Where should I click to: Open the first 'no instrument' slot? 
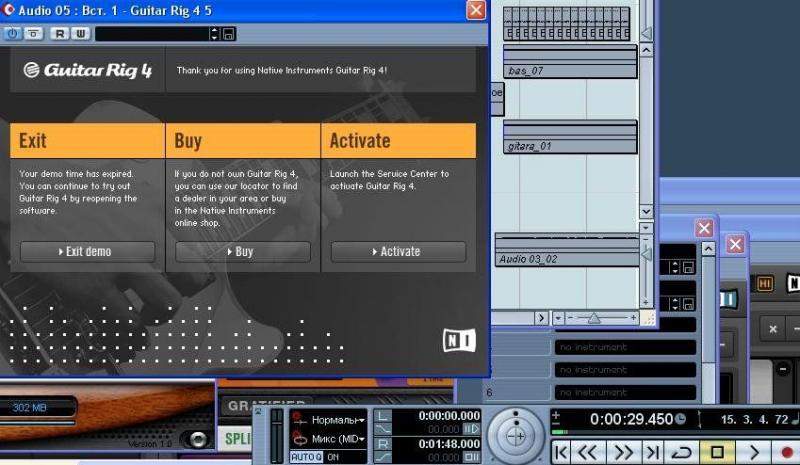625,347
